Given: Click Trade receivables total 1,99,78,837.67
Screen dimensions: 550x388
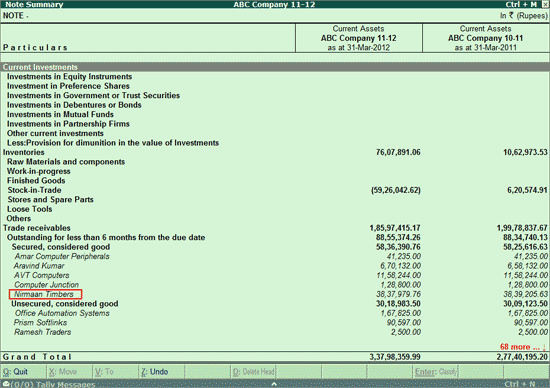Looking at the screenshot, I should pos(522,228).
